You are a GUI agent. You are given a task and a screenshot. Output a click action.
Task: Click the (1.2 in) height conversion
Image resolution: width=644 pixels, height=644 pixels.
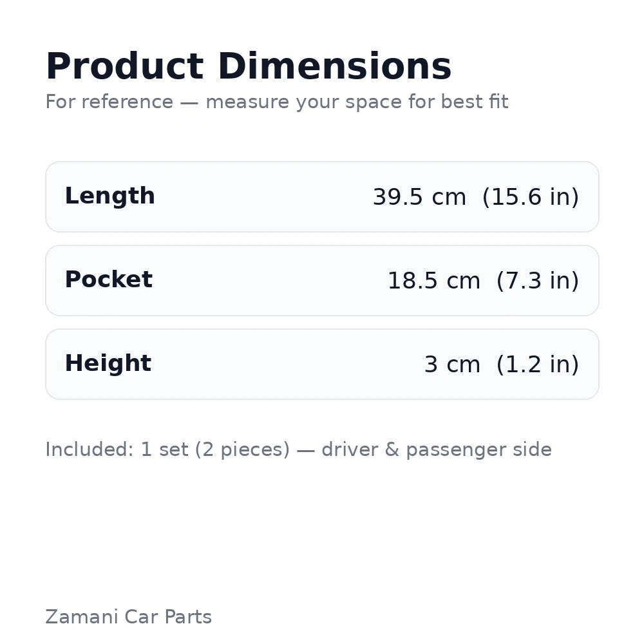pyautogui.click(x=537, y=365)
